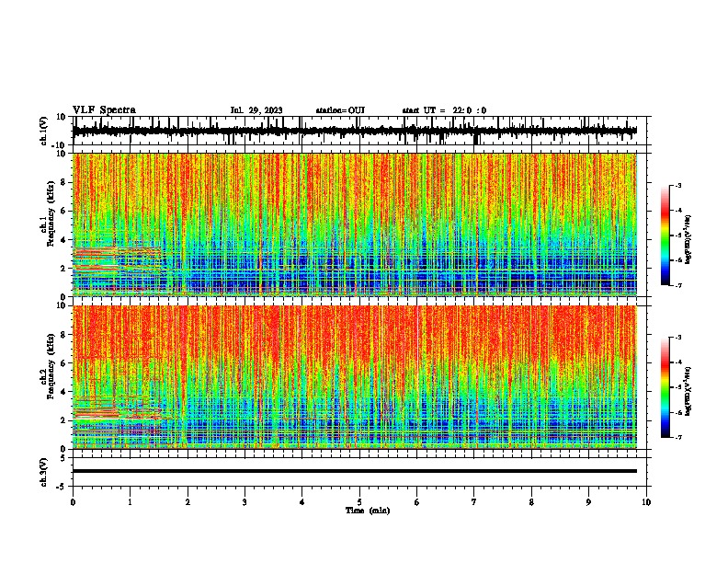This screenshot has height=563, width=728.
Task: Click the '6' kHz tick of ch.2 spectrogram
Action: pyautogui.click(x=64, y=363)
